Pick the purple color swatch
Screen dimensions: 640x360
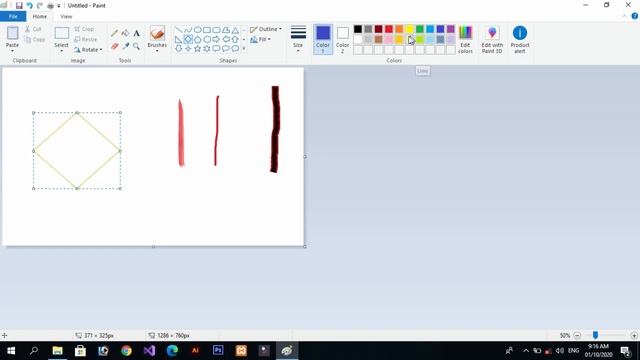pos(451,29)
